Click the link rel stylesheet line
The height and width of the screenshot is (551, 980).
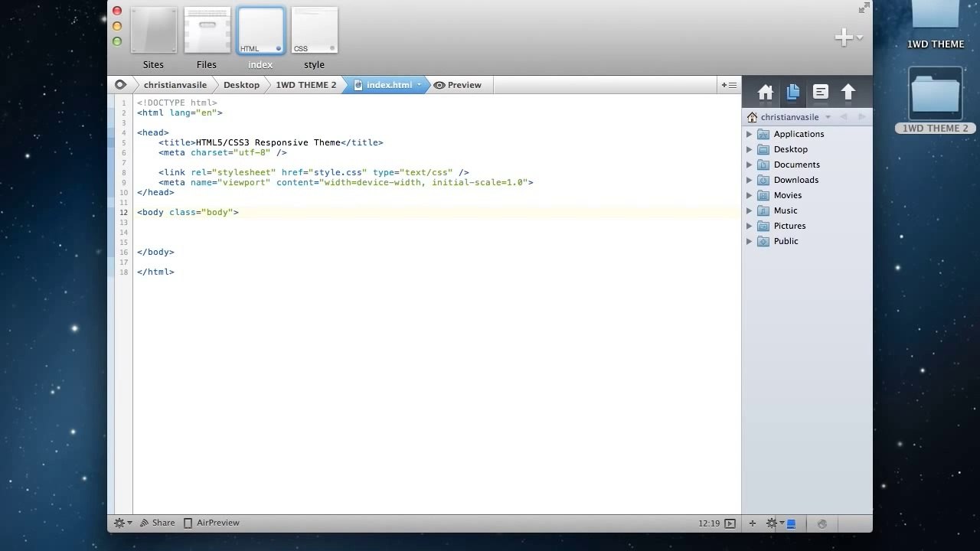pyautogui.click(x=314, y=172)
